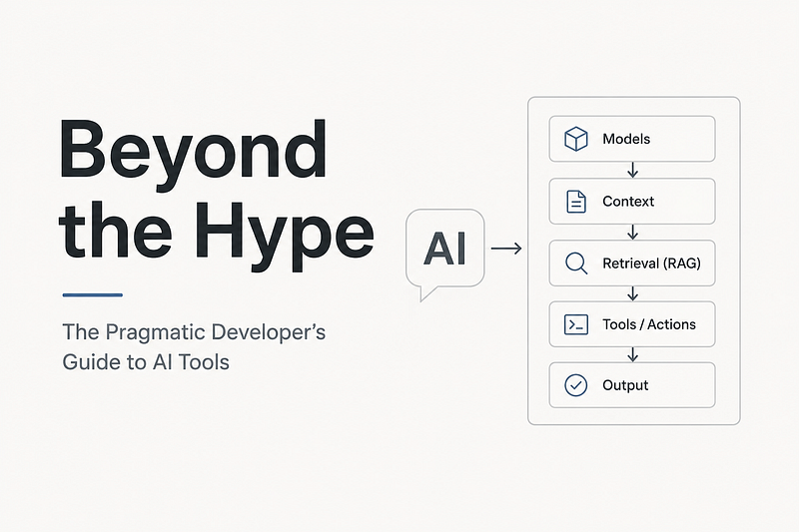Select the Models box
This screenshot has height=532, width=799.
tap(632, 139)
